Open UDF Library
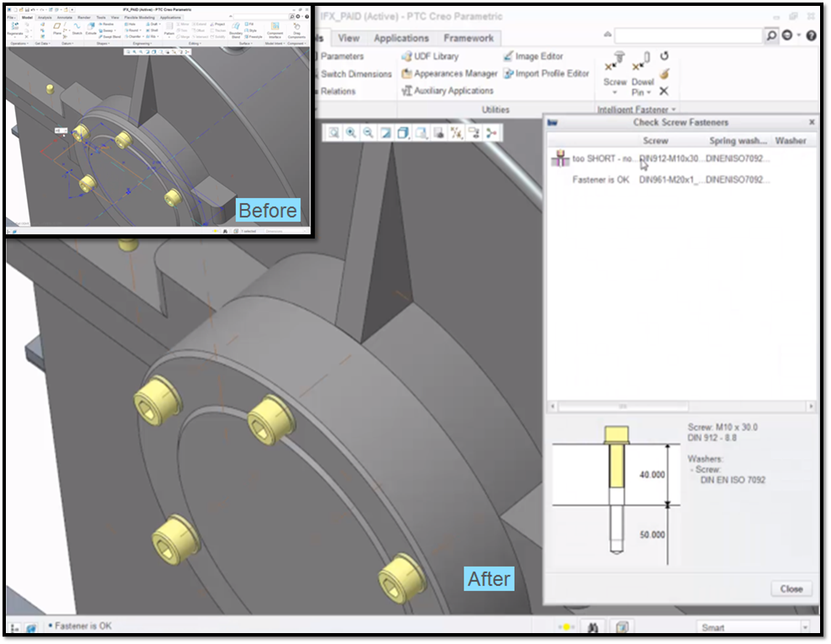 tap(430, 56)
